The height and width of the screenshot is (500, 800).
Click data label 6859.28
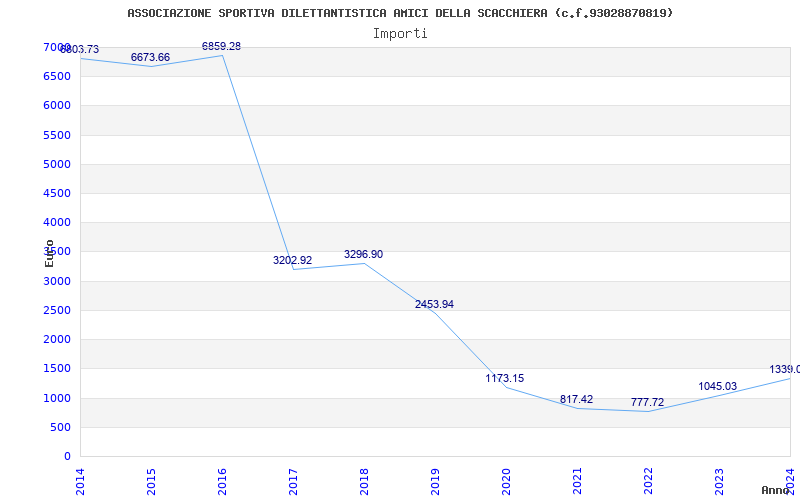pos(221,46)
